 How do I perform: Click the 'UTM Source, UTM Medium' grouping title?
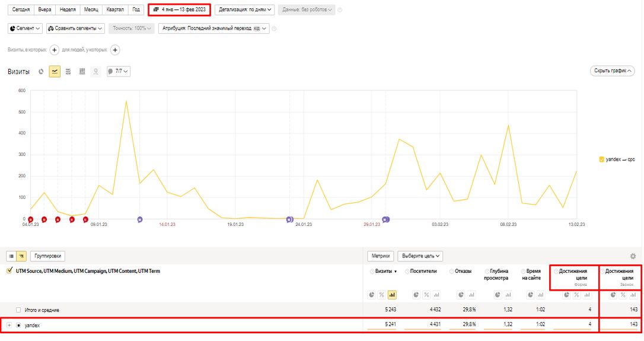(x=88, y=271)
